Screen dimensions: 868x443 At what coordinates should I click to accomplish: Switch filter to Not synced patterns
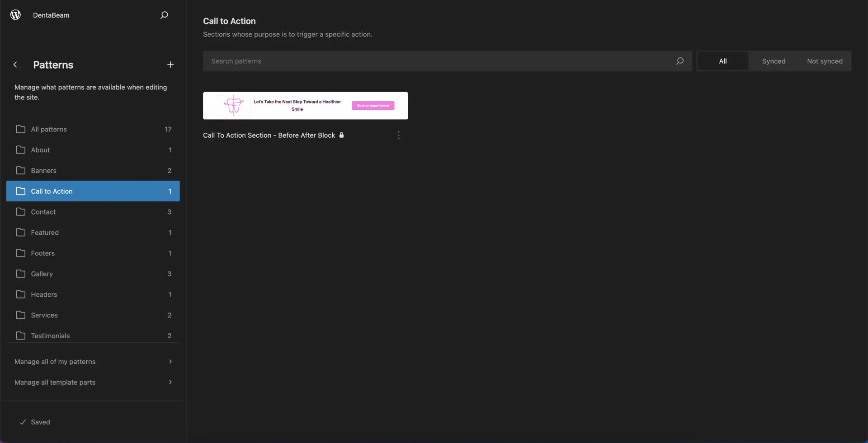pyautogui.click(x=825, y=61)
